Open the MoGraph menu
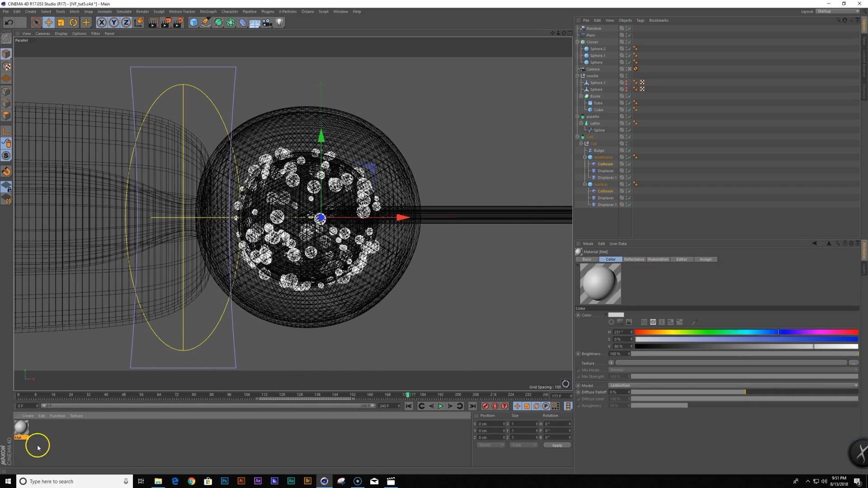Screen dimensions: 868x488 tap(208, 11)
